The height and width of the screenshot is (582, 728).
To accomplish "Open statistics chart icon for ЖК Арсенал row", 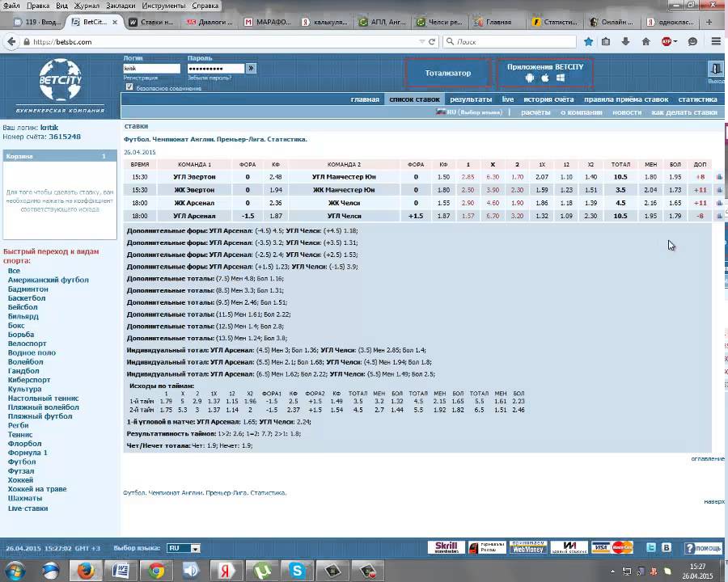I will pyautogui.click(x=719, y=203).
